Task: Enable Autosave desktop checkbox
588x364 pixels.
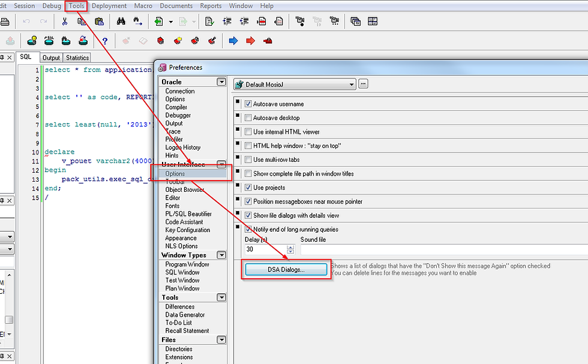Action: pos(248,118)
